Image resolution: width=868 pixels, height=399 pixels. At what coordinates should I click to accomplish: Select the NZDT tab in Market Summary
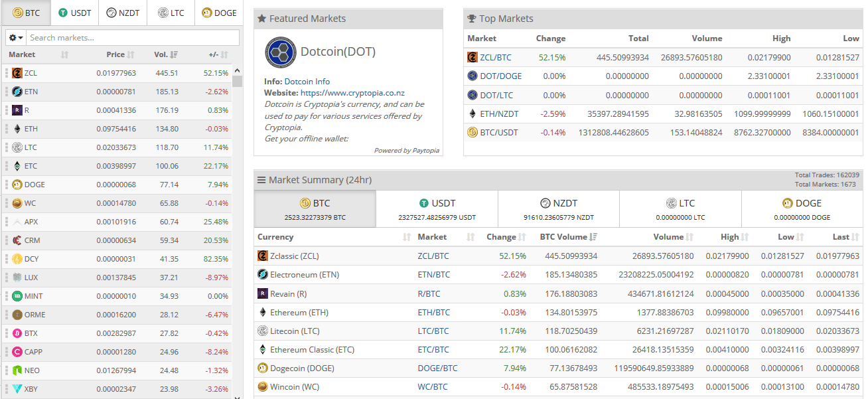559,209
